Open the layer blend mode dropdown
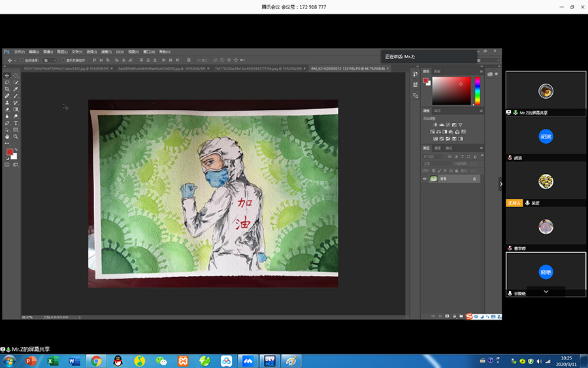The image size is (588, 368). [436, 163]
